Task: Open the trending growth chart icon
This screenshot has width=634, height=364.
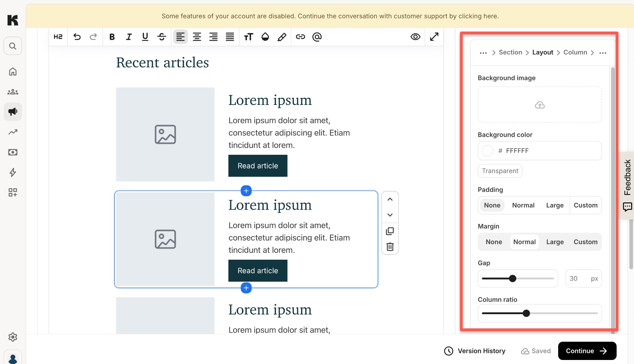Action: pyautogui.click(x=13, y=132)
